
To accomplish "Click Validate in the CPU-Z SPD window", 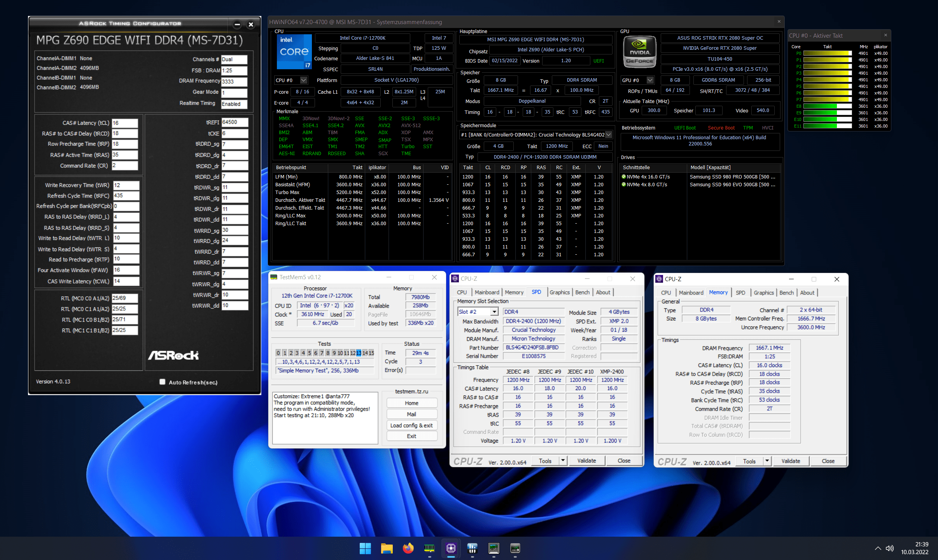I will click(x=586, y=461).
